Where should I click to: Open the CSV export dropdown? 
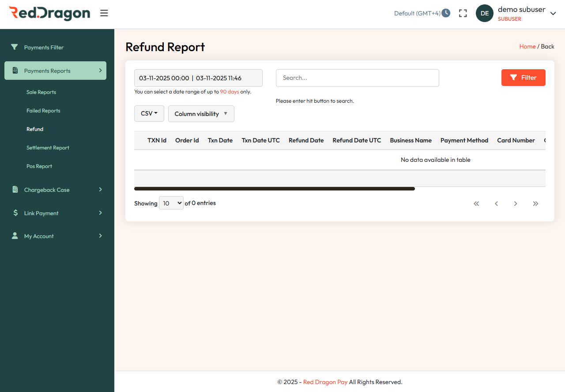[149, 113]
